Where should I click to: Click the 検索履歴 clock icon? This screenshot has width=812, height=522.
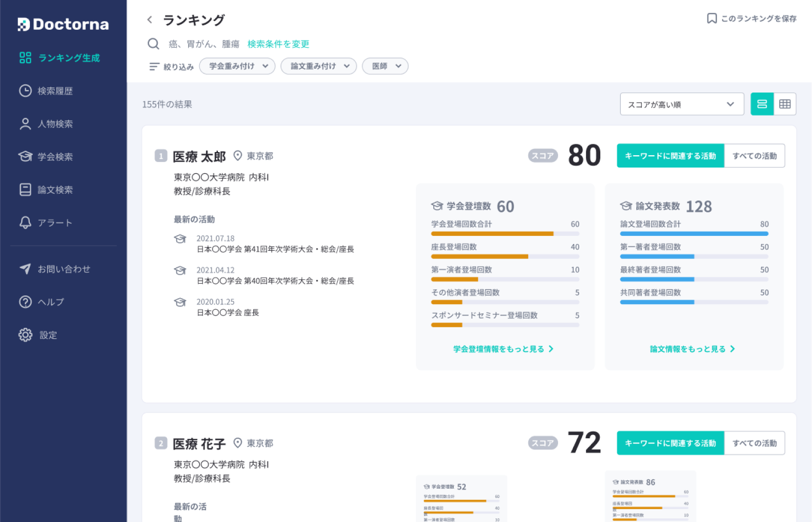(25, 90)
